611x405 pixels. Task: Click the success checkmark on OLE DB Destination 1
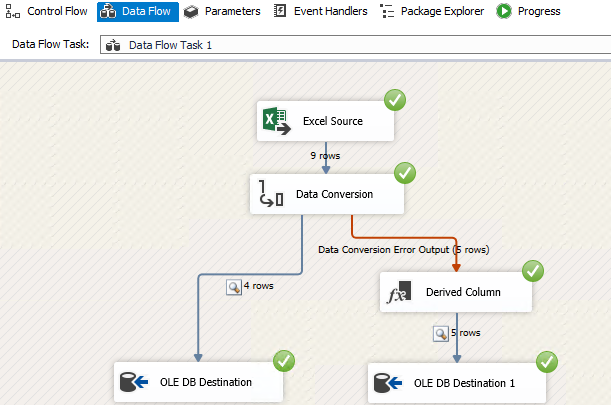547,362
